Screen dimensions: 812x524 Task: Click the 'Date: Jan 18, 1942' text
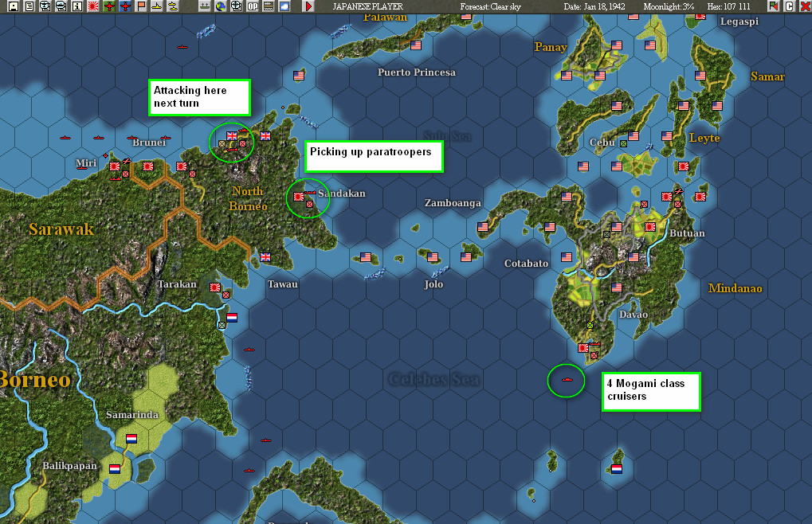pos(594,6)
